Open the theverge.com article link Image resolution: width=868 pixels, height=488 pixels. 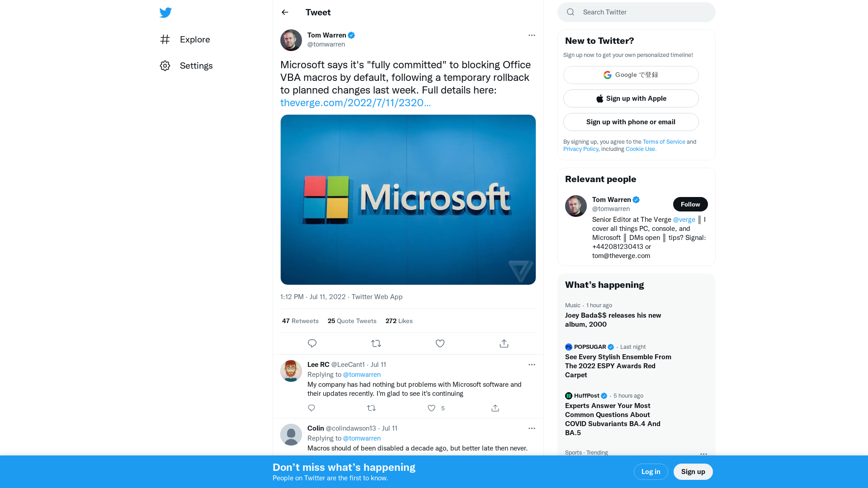(355, 103)
